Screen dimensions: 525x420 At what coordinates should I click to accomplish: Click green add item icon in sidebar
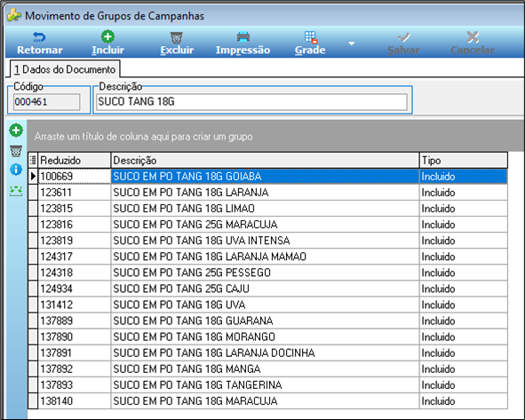click(x=16, y=131)
